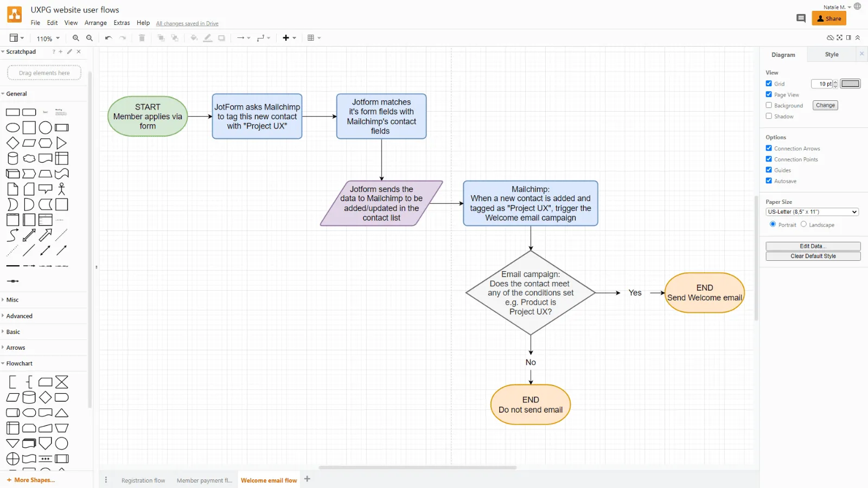Click the scratchpad help question mark
Viewport: 868px width, 488px height.
click(54, 52)
